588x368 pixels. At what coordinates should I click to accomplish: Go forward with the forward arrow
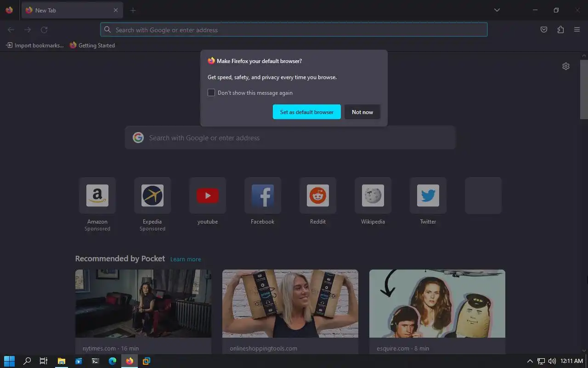[x=28, y=30]
